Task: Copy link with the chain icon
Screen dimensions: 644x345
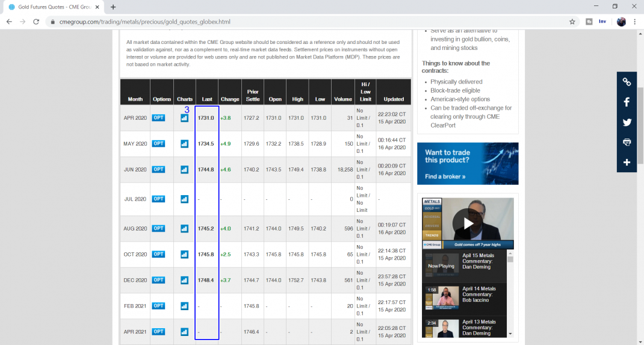Action: pyautogui.click(x=627, y=82)
